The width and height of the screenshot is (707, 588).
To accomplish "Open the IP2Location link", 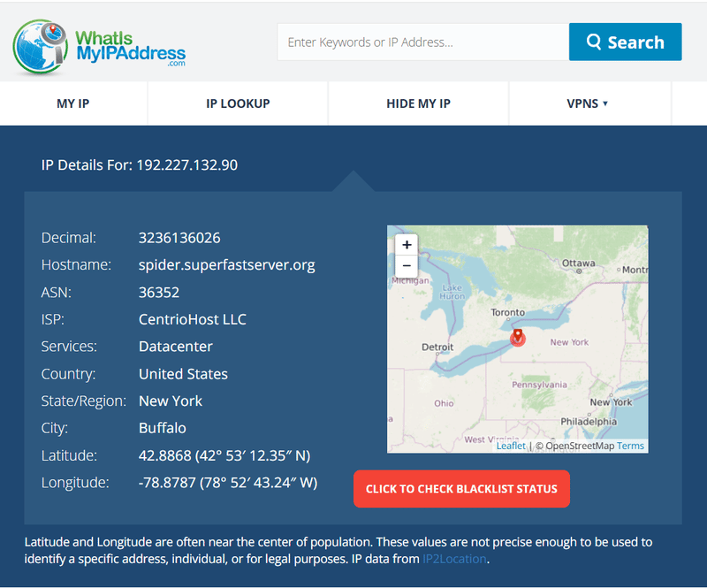I will pos(454,559).
